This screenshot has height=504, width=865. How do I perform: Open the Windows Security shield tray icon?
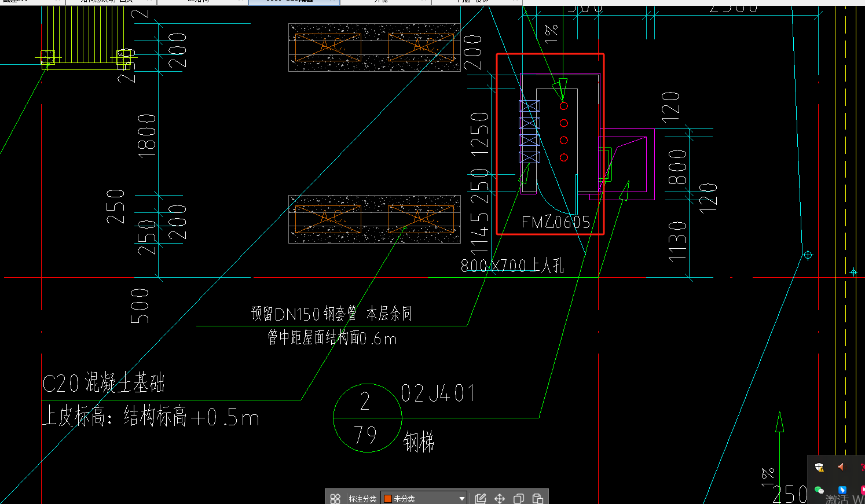(x=819, y=467)
